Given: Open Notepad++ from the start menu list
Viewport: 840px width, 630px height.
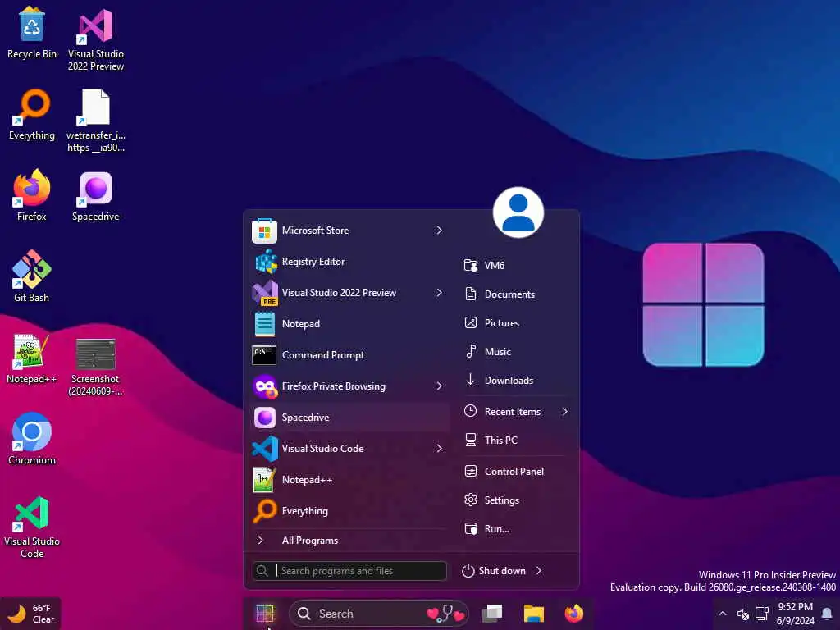Looking at the screenshot, I should click(349, 479).
